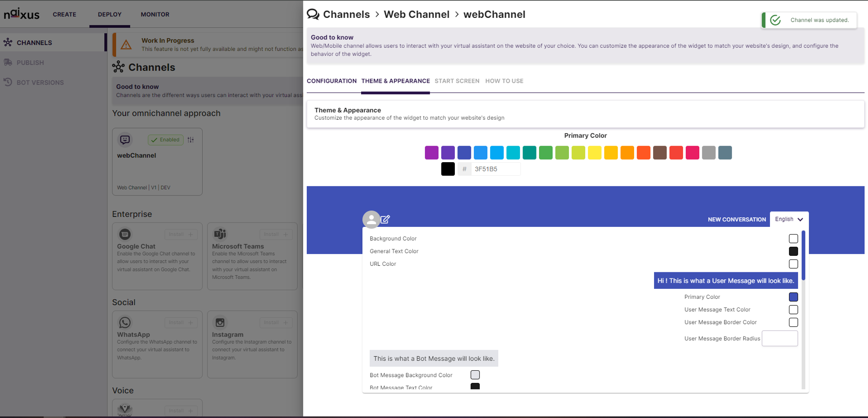Click the Enabled status badge on webChannel
The image size is (868, 418).
click(166, 140)
